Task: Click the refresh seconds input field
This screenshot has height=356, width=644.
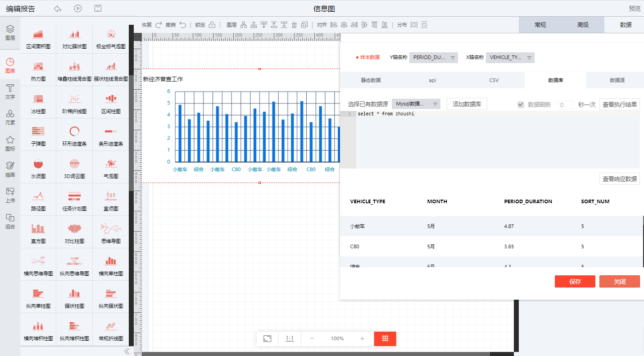Action: click(565, 105)
